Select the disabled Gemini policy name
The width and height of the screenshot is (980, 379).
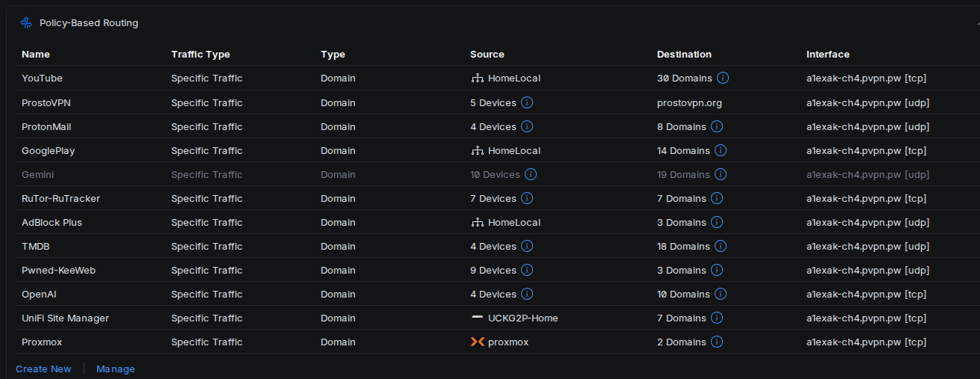(37, 174)
